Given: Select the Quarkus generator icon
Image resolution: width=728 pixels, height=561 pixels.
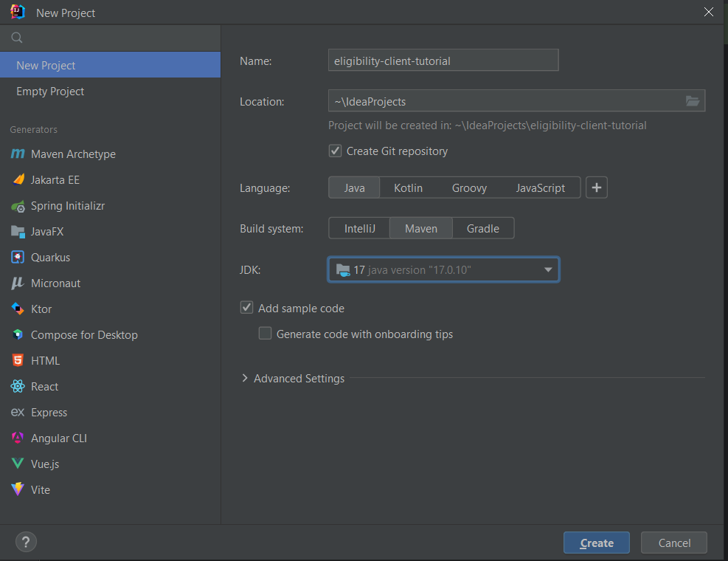Looking at the screenshot, I should pyautogui.click(x=18, y=258).
